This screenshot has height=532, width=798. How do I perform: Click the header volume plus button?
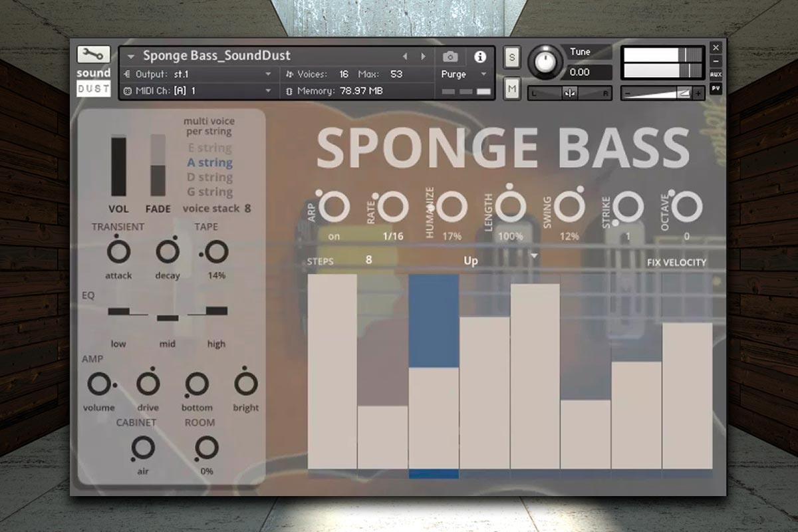click(698, 94)
